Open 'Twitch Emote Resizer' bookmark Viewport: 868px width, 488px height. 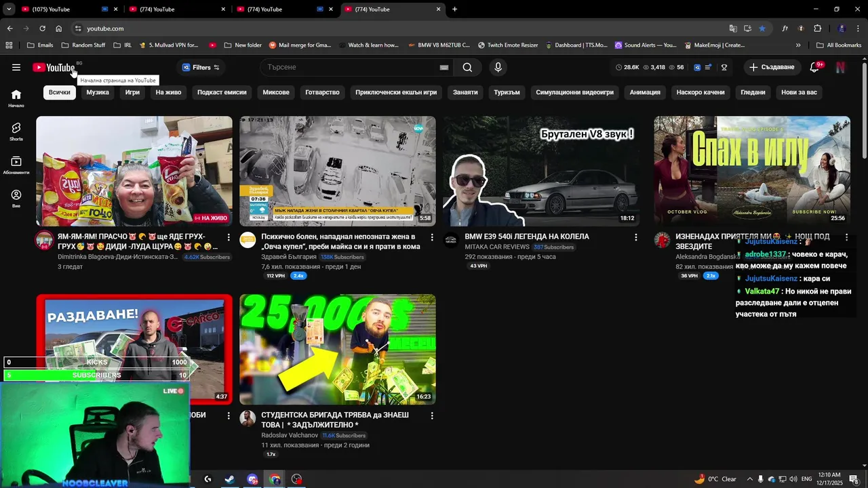508,45
